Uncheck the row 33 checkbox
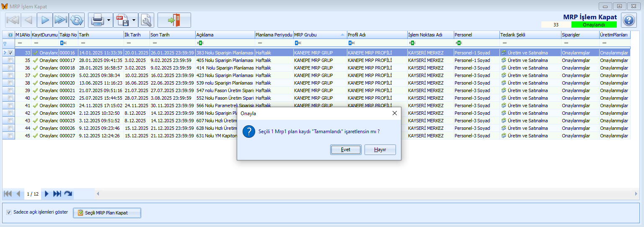The width and height of the screenshot is (644, 227). [10, 53]
